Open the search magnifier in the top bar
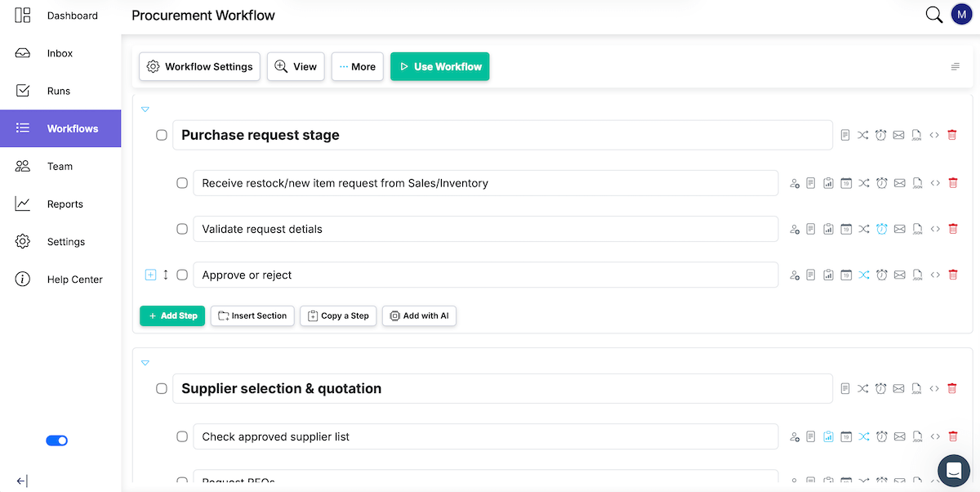Image resolution: width=980 pixels, height=492 pixels. [933, 15]
